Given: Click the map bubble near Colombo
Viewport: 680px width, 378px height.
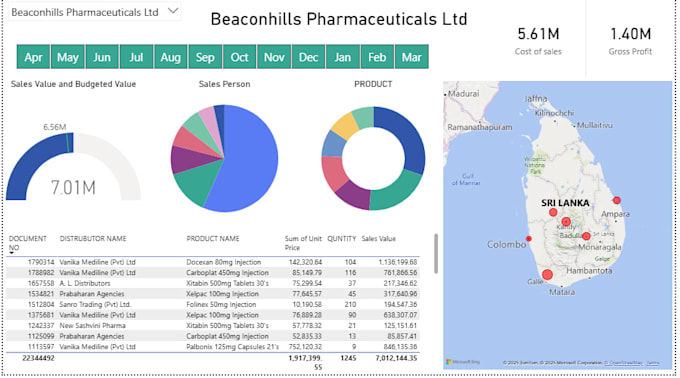Looking at the screenshot, I should pos(529,239).
